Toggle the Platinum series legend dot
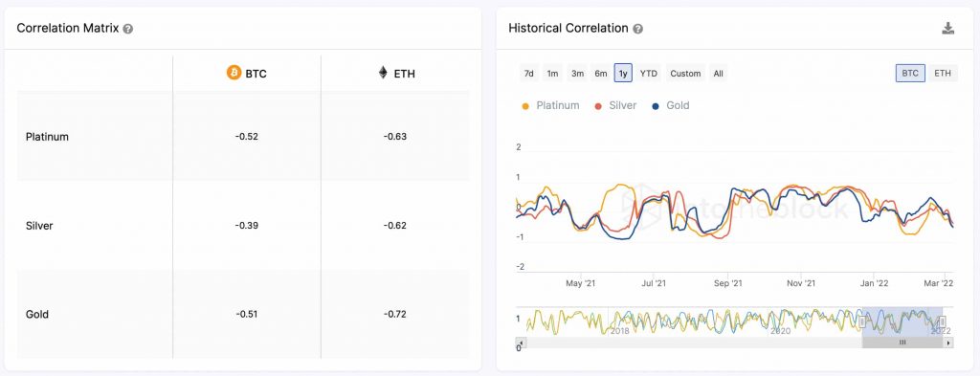This screenshot has height=376, width=980. (525, 106)
